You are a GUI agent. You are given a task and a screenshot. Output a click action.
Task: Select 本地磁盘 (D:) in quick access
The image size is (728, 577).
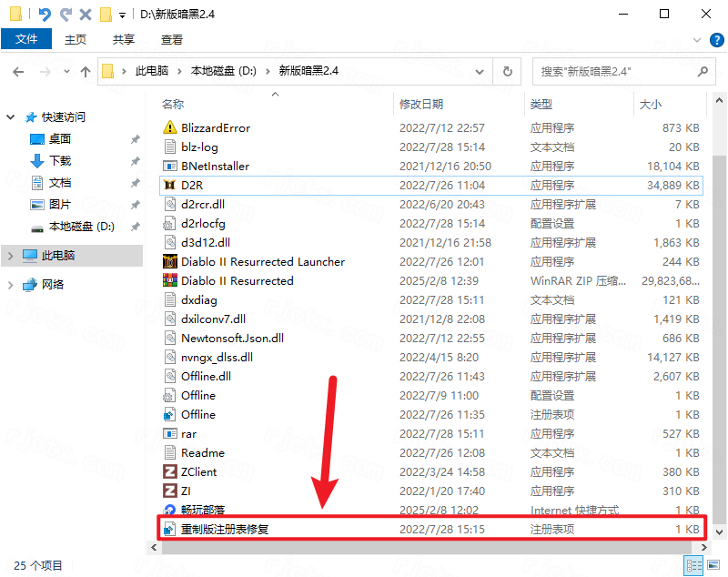pyautogui.click(x=82, y=227)
